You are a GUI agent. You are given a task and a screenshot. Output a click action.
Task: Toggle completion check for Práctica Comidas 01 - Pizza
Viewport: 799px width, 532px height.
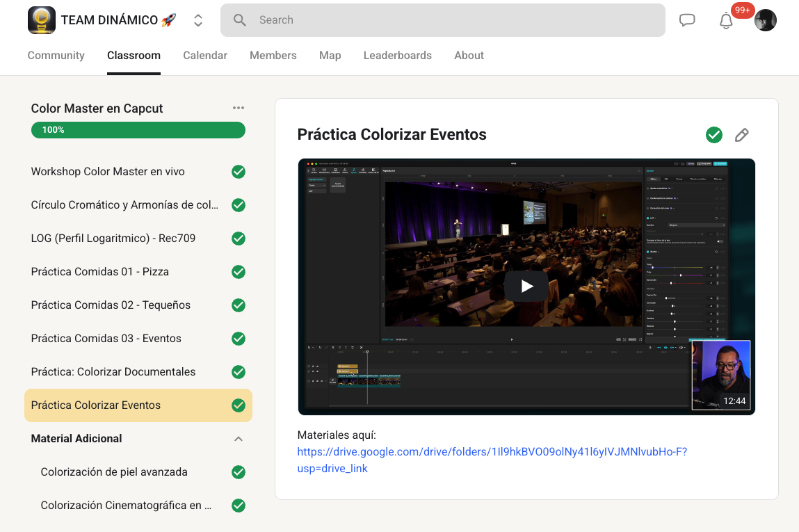[239, 272]
